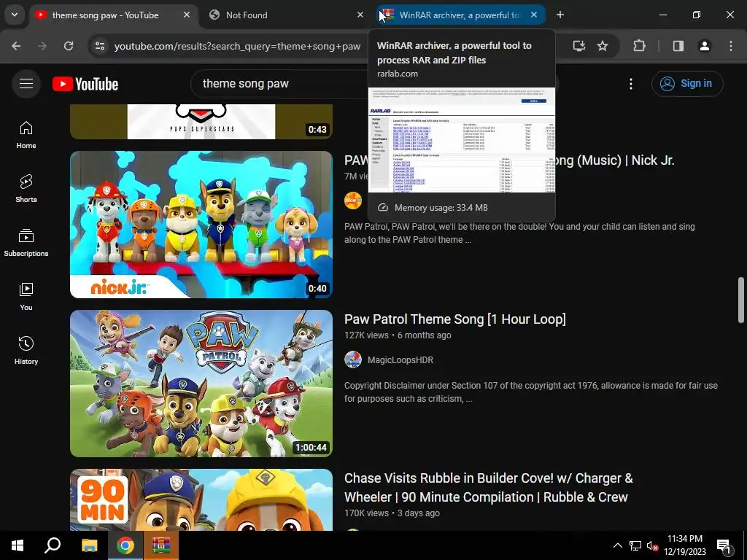The height and width of the screenshot is (560, 747).
Task: Open the clock showing 11:34 PM
Action: tap(685, 545)
